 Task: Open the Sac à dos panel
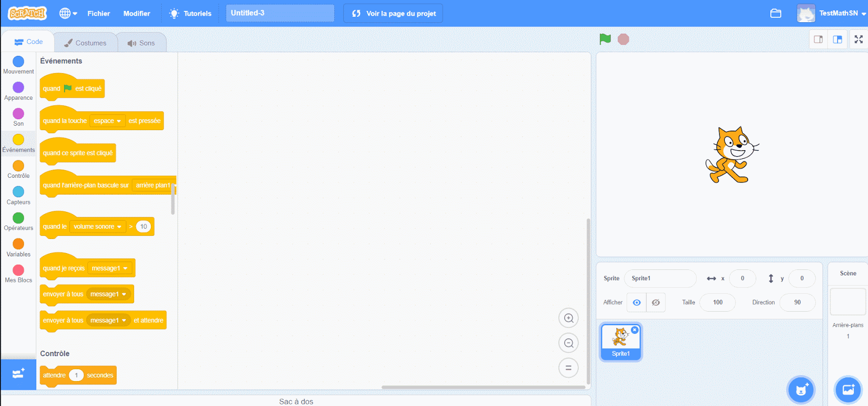click(x=296, y=401)
